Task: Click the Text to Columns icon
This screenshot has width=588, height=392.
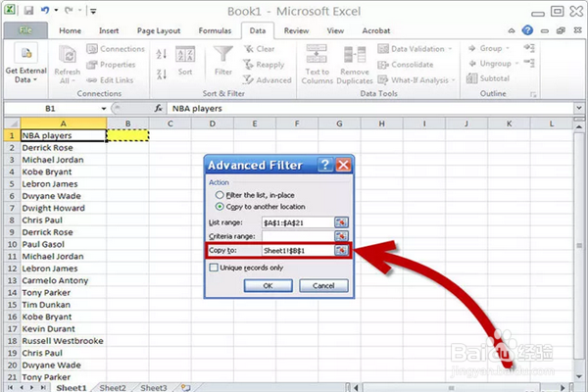Action: tap(317, 54)
